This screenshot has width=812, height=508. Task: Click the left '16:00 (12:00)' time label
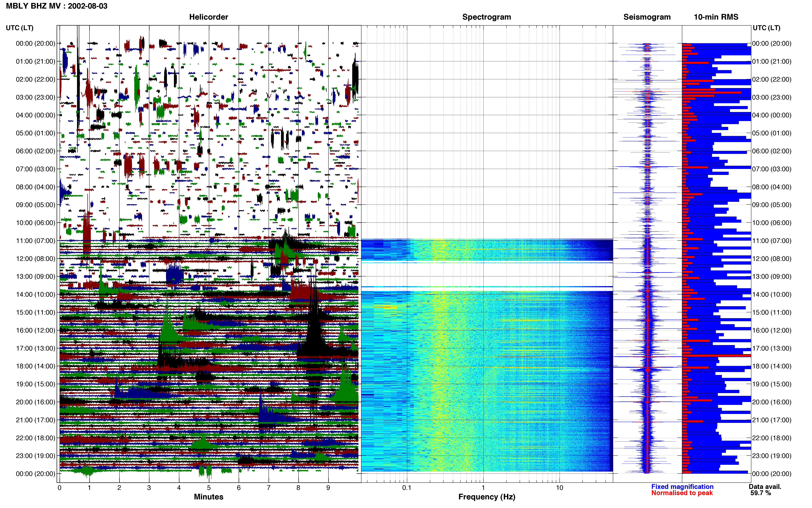coord(36,330)
